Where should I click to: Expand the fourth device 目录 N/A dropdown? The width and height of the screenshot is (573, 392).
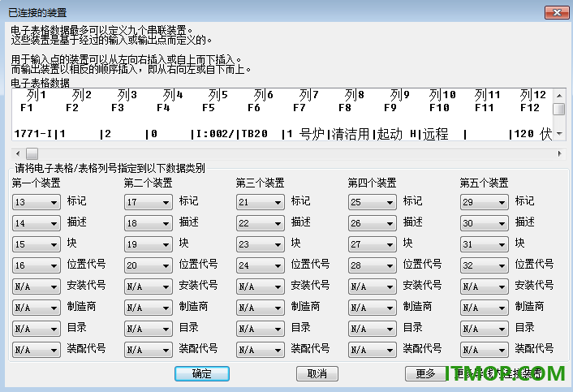pos(373,329)
